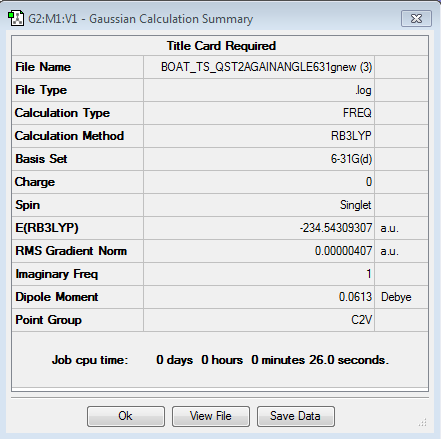Screen dimensions: 441x439
Task: Click the a.u. unit beside RMS Gradient
Action: tap(389, 251)
